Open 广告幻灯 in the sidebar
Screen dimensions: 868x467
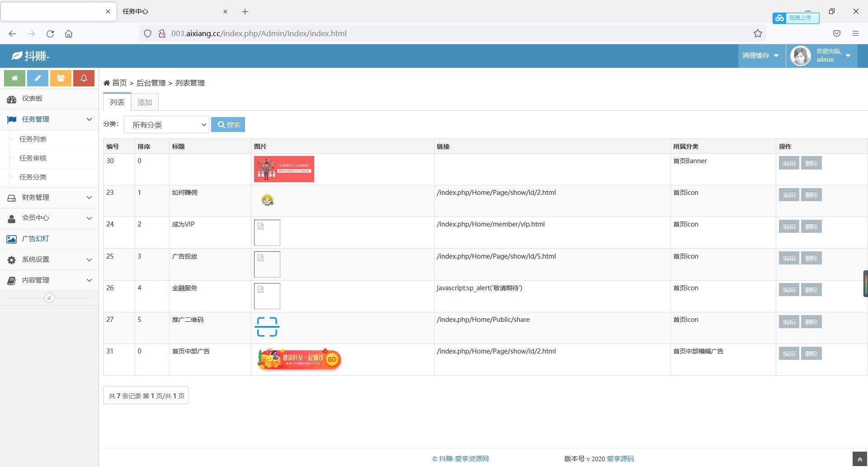pyautogui.click(x=35, y=239)
